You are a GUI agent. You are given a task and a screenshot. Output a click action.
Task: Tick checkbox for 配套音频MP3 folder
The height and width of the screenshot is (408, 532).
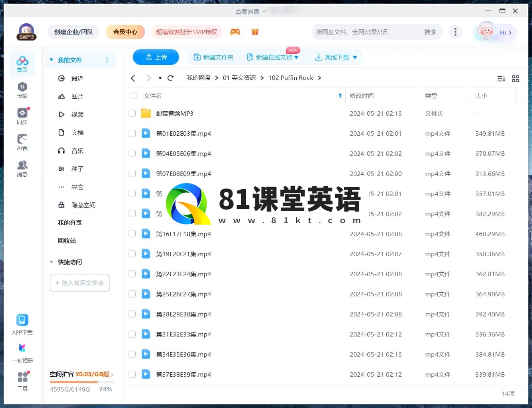[132, 113]
